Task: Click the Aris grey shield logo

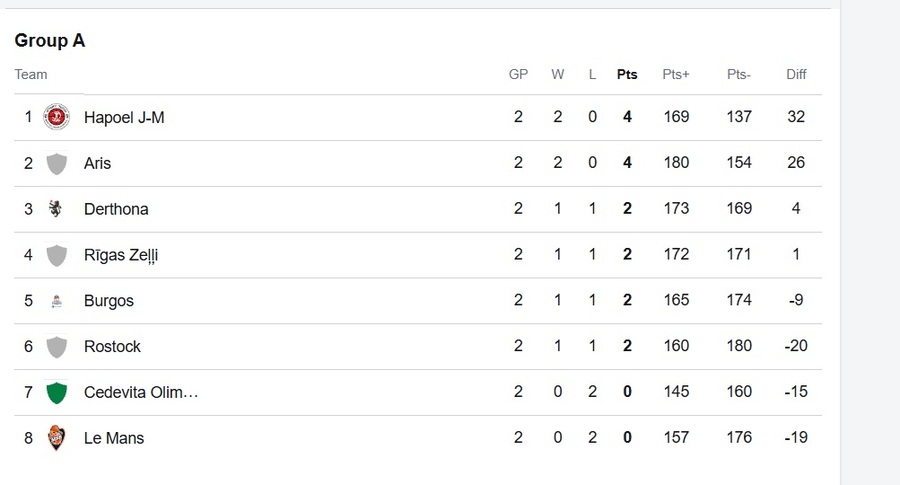Action: (x=56, y=164)
